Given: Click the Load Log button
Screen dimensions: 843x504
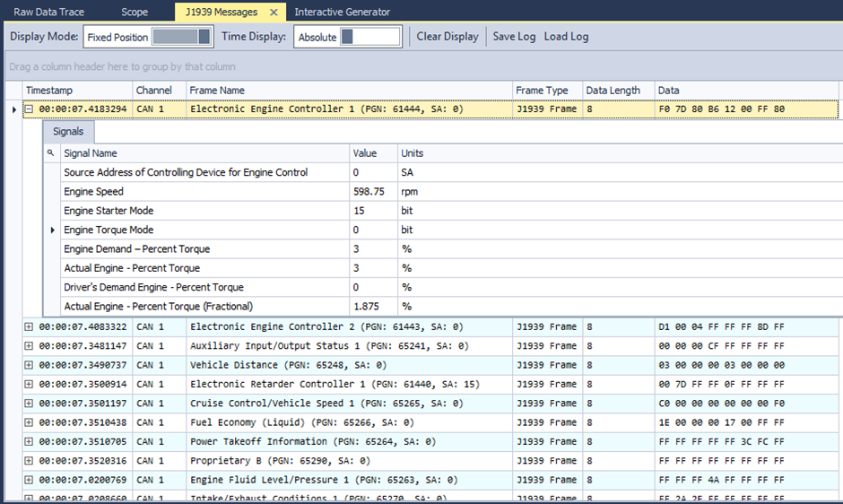Looking at the screenshot, I should click(566, 37).
